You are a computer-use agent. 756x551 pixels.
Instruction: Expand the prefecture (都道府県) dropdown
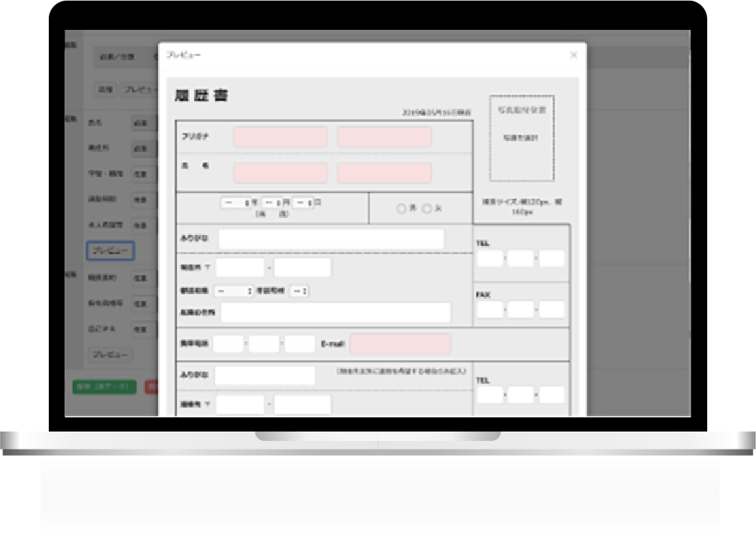click(234, 291)
